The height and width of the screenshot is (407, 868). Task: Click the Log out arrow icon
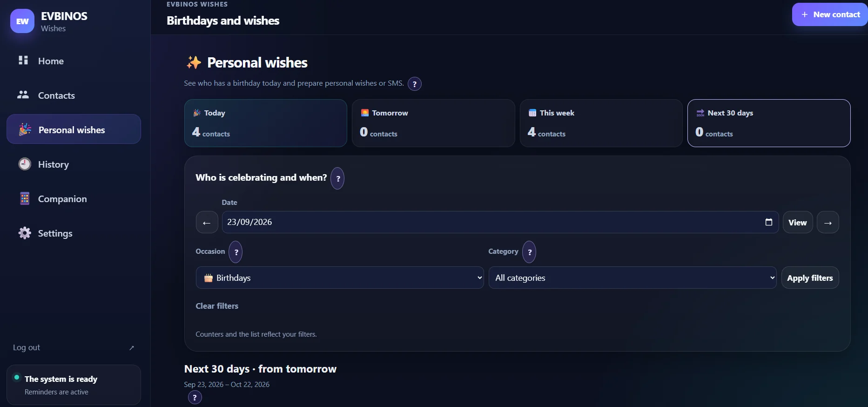(x=132, y=348)
